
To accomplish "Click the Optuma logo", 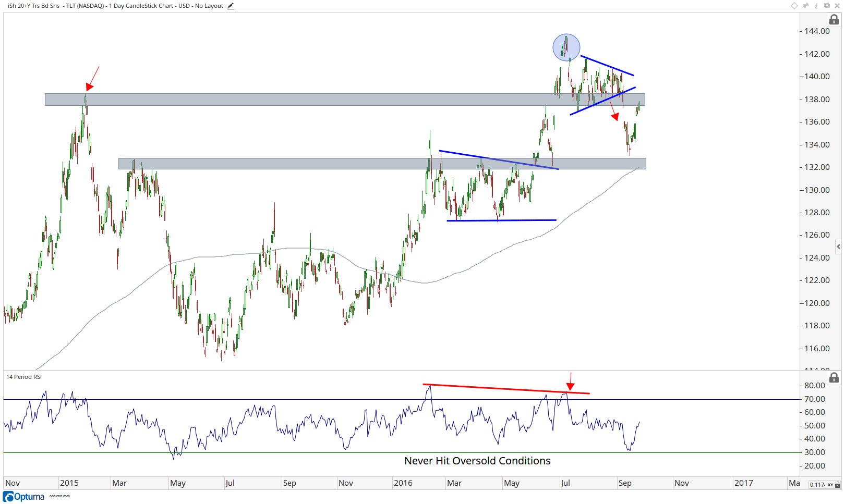I will [23, 497].
